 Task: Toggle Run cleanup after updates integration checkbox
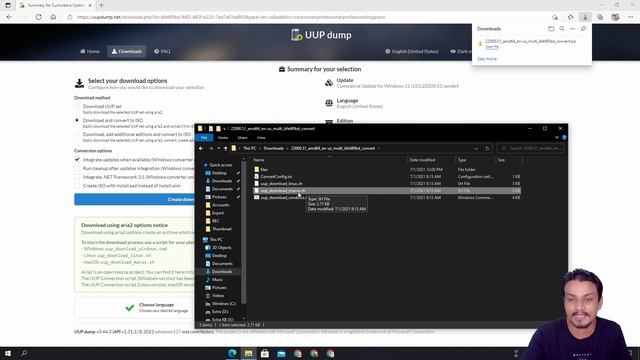pyautogui.click(x=77, y=168)
